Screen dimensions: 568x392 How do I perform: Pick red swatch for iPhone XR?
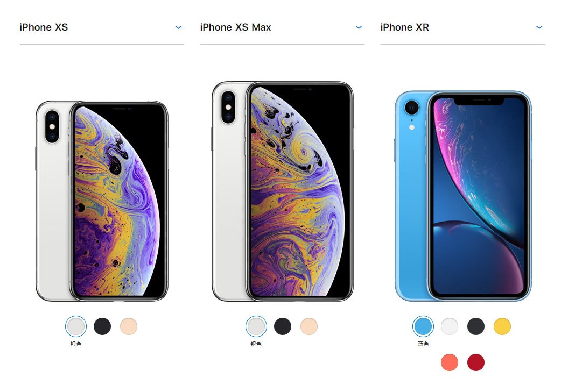476,362
